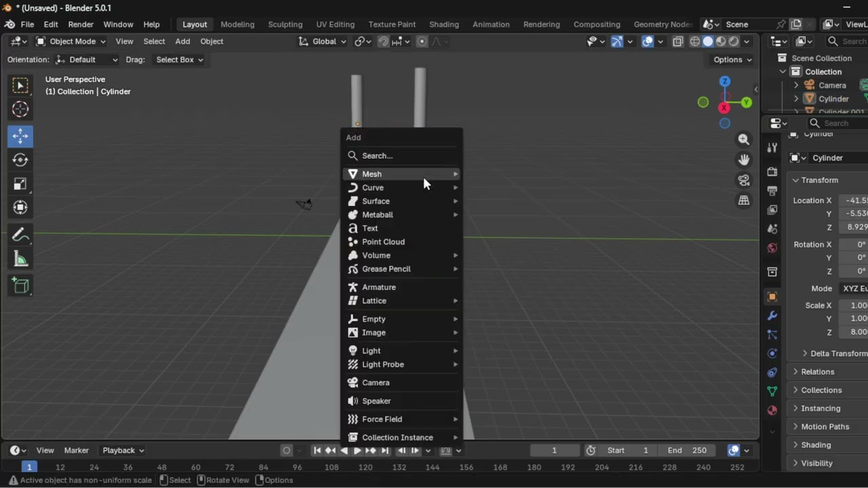Screen dimensions: 868x488
Task: Add a Point Cloud object
Action: click(x=402, y=242)
